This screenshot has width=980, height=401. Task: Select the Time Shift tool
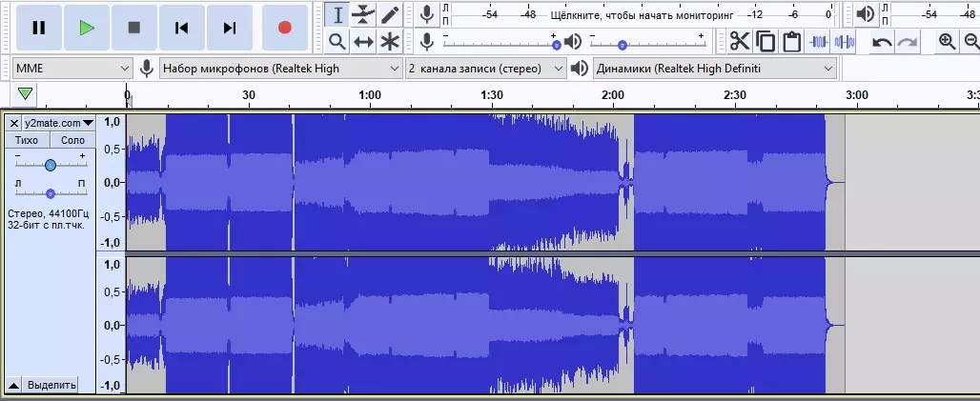coord(363,42)
